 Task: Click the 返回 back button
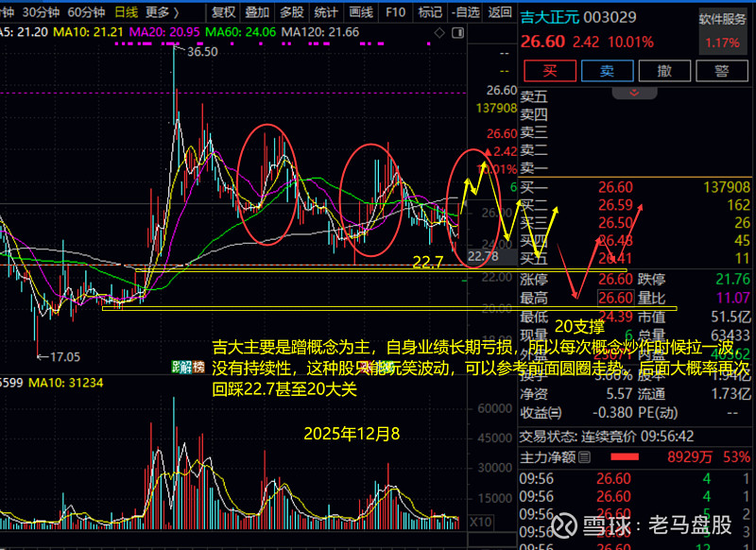(x=500, y=12)
